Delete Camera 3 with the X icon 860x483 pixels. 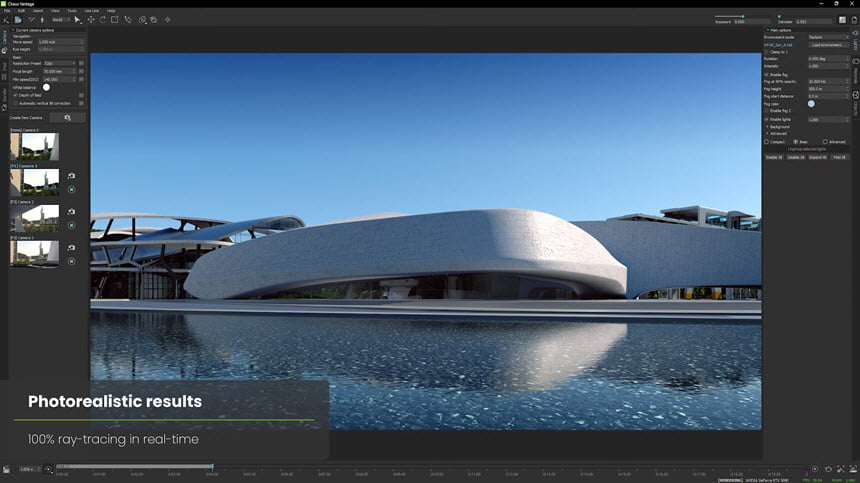[x=71, y=262]
